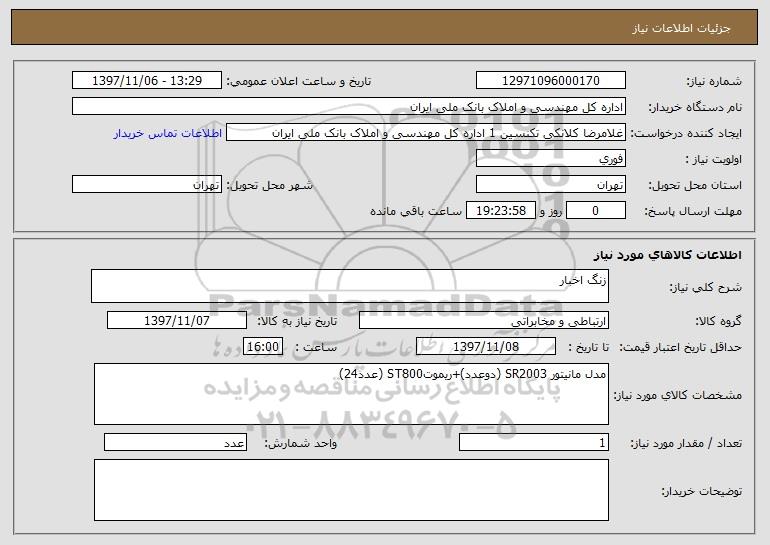Viewport: 770px width, 545px height.
Task: Open buyer contact info link (اطلاعات تماس خریدار)
Action: coord(168,134)
